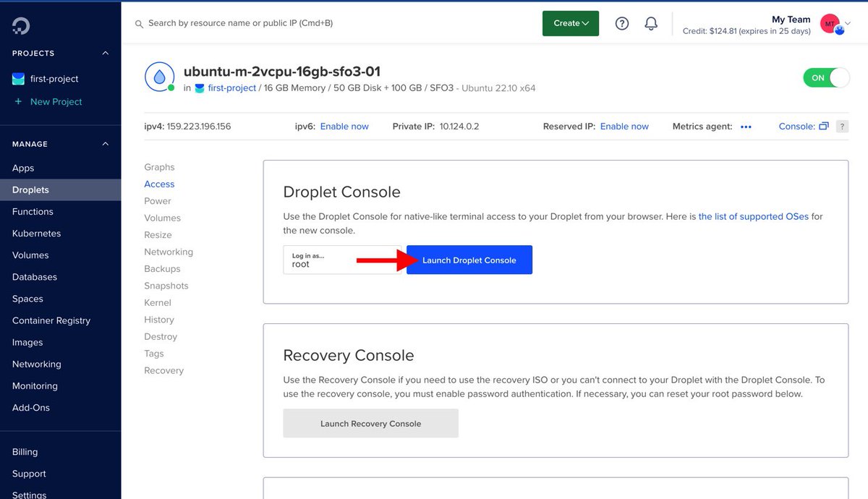Open the help question mark icon
This screenshot has height=499, width=868.
[622, 23]
